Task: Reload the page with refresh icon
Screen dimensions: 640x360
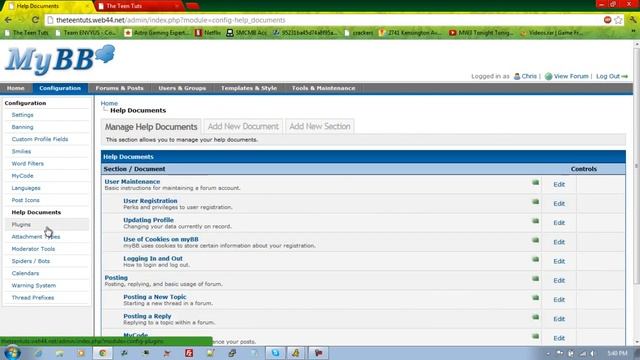Action: point(36,20)
